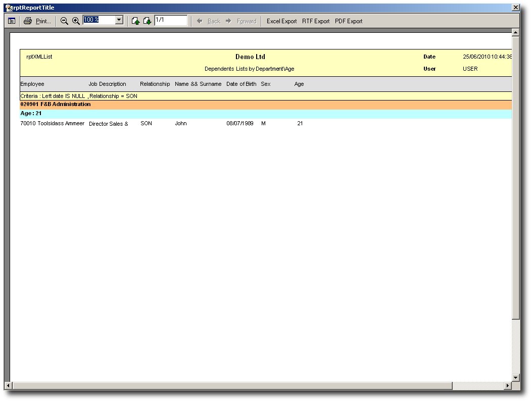532x402 pixels.
Task: Toggle the table of contents panel icon
Action: (x=12, y=21)
